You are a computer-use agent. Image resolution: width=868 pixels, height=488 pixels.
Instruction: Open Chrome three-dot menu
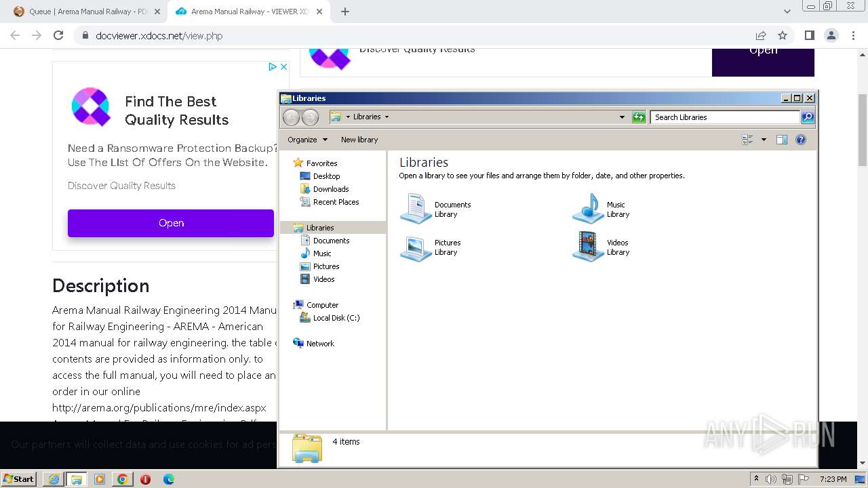(x=852, y=36)
